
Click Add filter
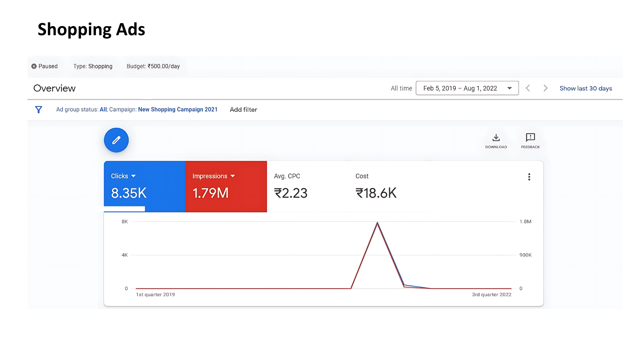[x=243, y=110]
